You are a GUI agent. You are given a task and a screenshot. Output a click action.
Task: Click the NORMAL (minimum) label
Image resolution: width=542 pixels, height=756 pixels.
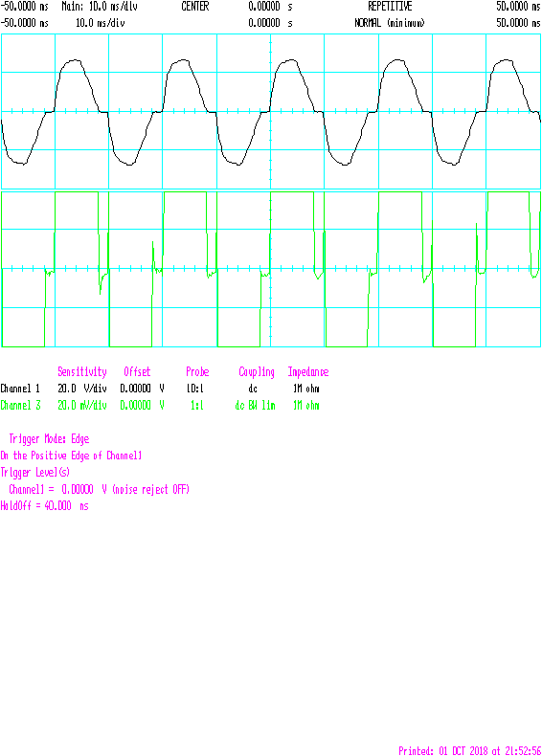pos(390,23)
